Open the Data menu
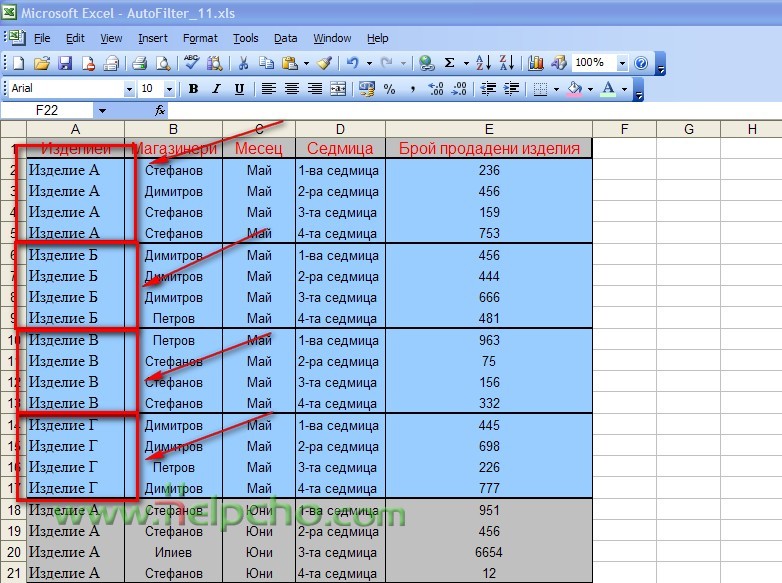Image resolution: width=782 pixels, height=583 pixels. pos(286,38)
